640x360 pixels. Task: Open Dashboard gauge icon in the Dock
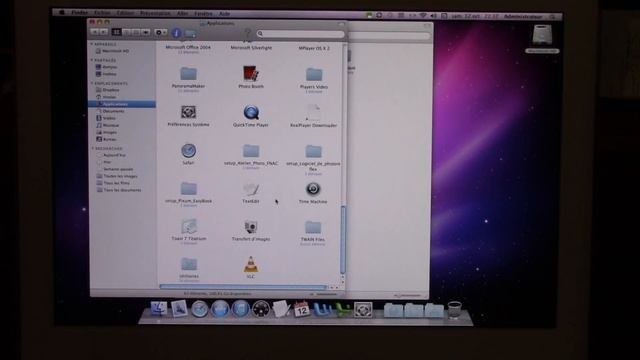pos(261,309)
